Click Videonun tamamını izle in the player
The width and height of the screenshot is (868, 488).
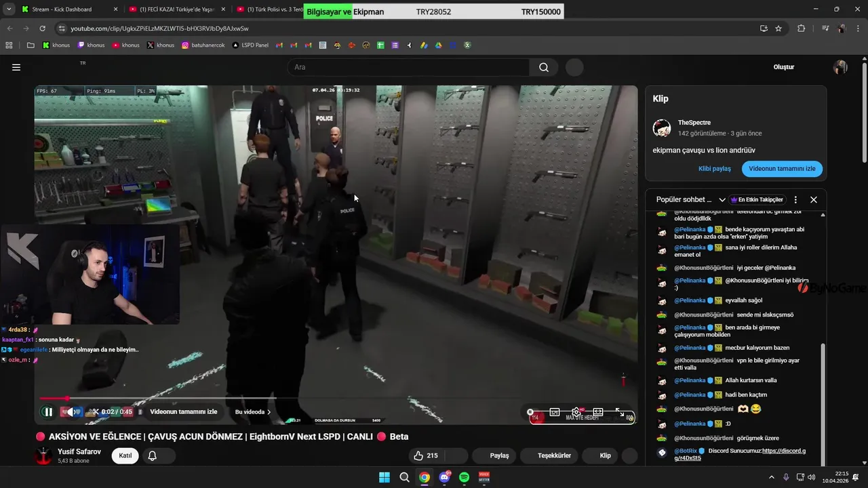coord(184,411)
